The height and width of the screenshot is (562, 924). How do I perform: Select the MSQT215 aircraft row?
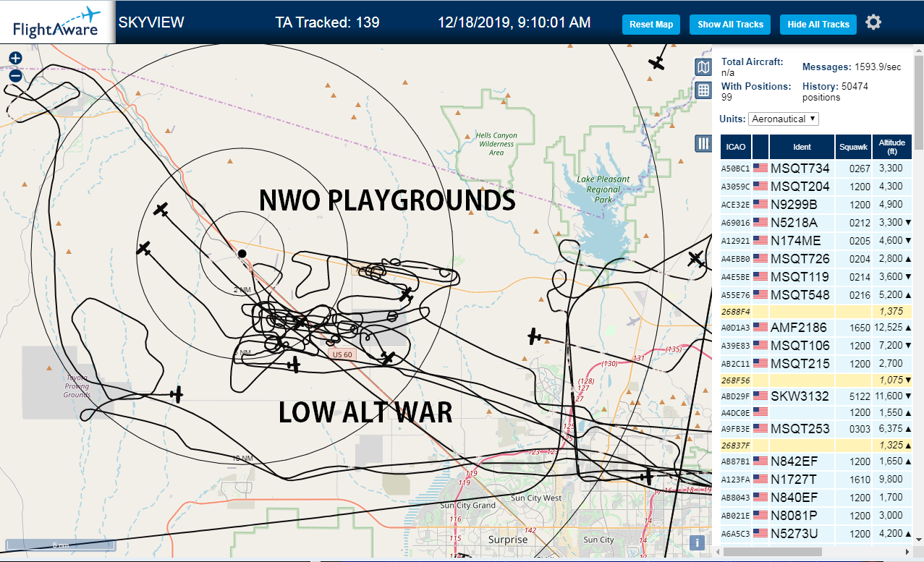pyautogui.click(x=815, y=363)
